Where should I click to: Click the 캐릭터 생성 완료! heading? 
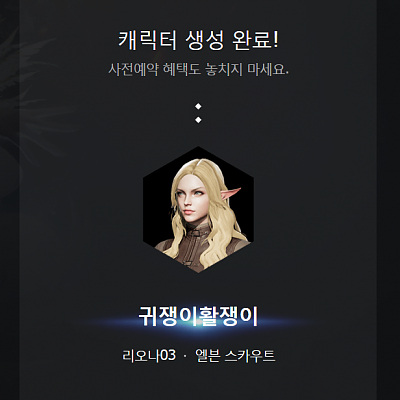point(198,41)
